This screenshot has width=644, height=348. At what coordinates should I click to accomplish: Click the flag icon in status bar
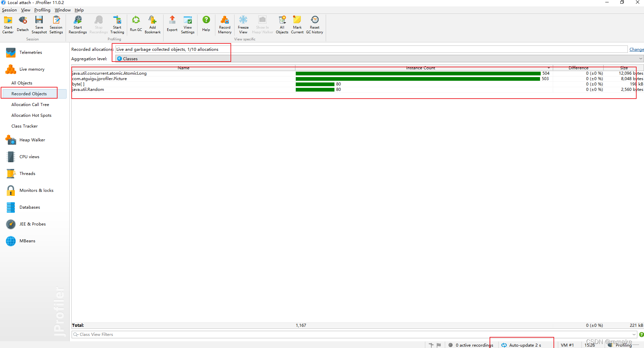coord(439,345)
